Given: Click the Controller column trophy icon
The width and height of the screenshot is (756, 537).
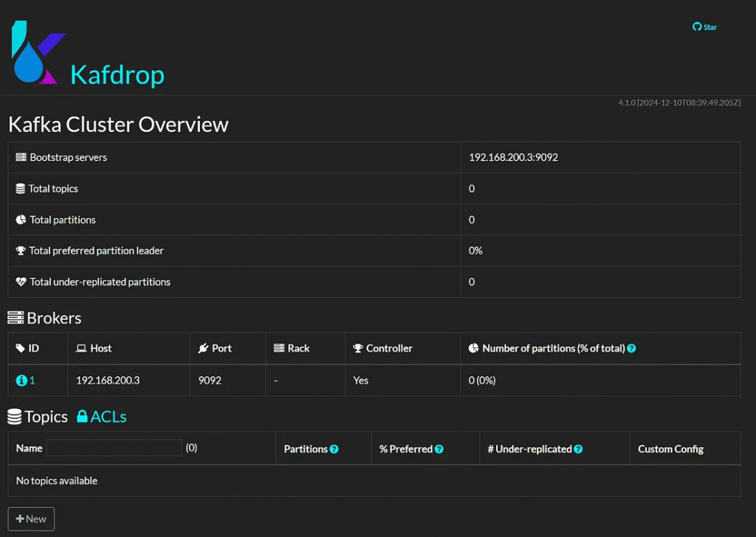Looking at the screenshot, I should [358, 348].
